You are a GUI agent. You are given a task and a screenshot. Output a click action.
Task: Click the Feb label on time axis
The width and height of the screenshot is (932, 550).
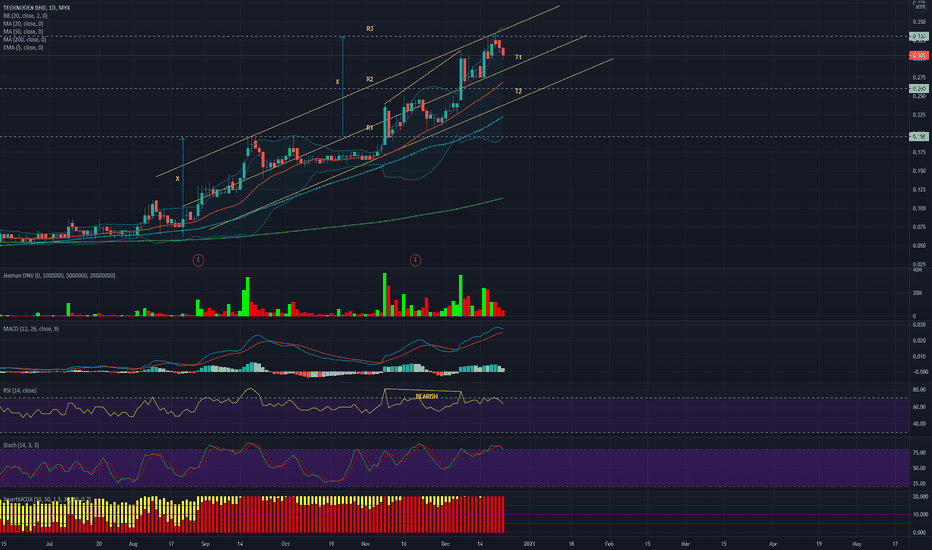tap(609, 543)
